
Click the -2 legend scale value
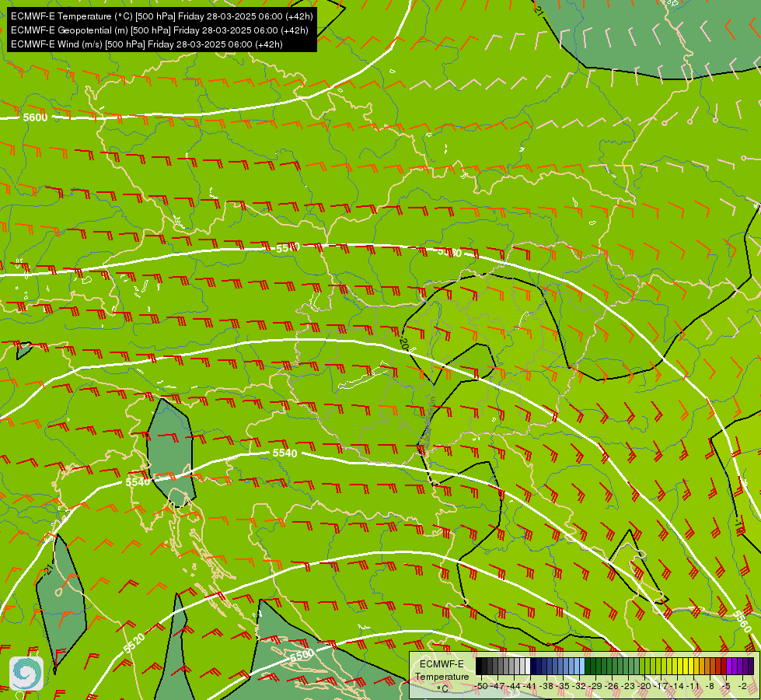coord(742,687)
